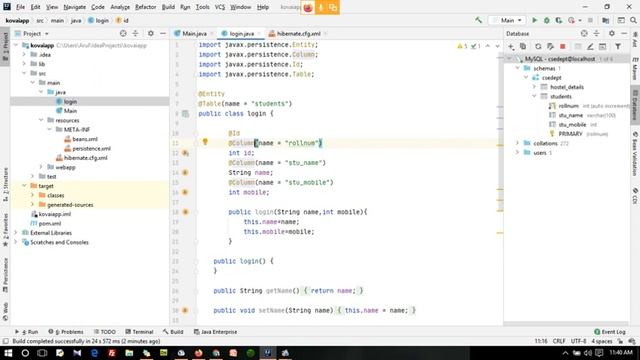The width and height of the screenshot is (640, 360).
Task: Open Task View in Windows taskbar
Action: tap(42, 353)
